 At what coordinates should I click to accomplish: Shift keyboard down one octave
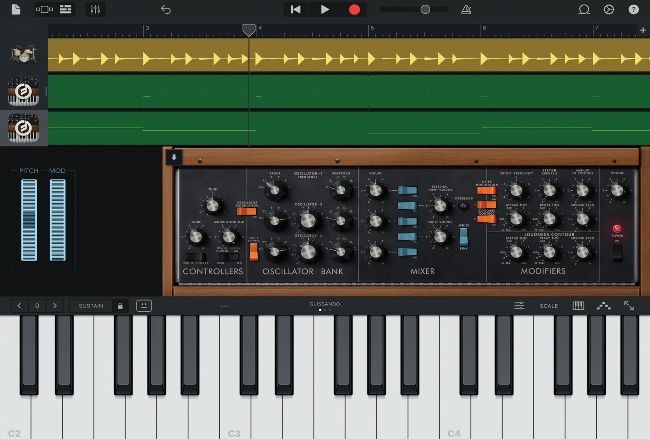point(19,306)
